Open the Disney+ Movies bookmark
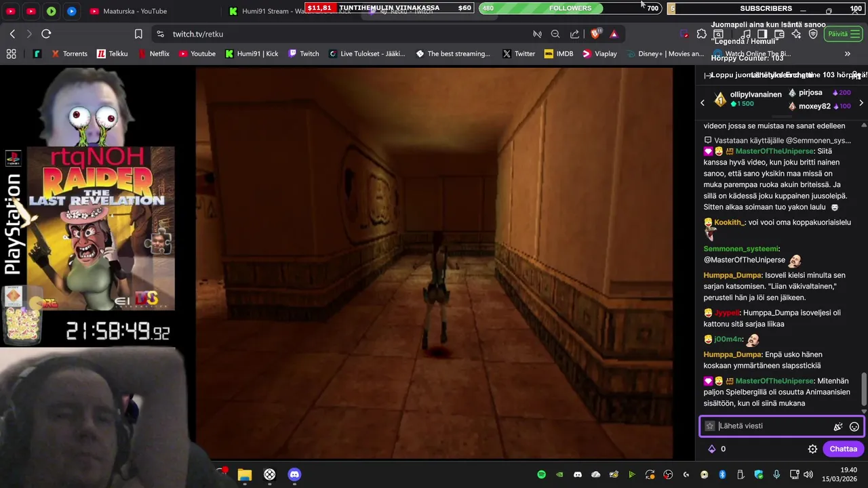868x488 pixels. [x=665, y=54]
